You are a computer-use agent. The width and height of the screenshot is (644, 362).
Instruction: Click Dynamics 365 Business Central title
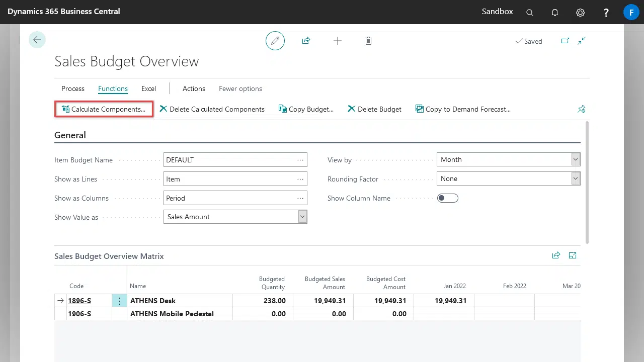point(64,11)
